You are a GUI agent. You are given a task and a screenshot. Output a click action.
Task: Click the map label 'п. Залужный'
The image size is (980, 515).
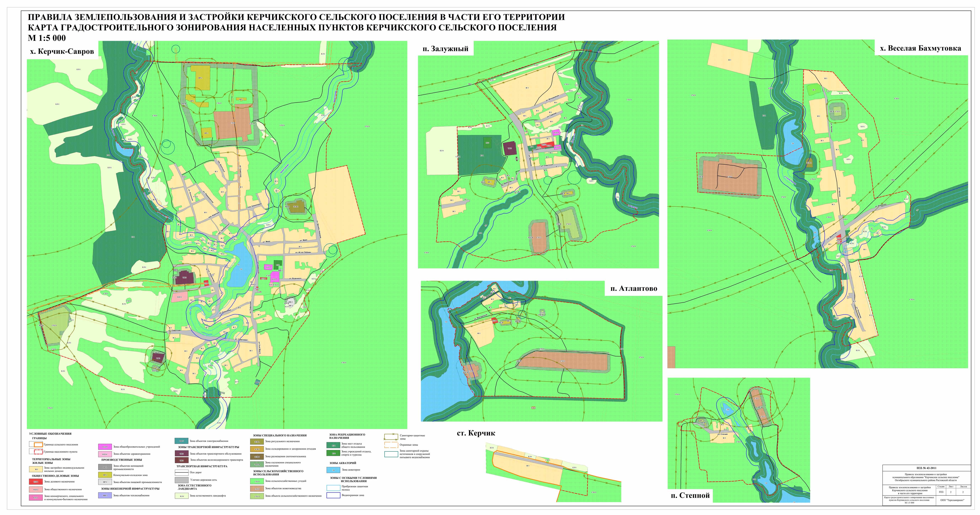[445, 49]
